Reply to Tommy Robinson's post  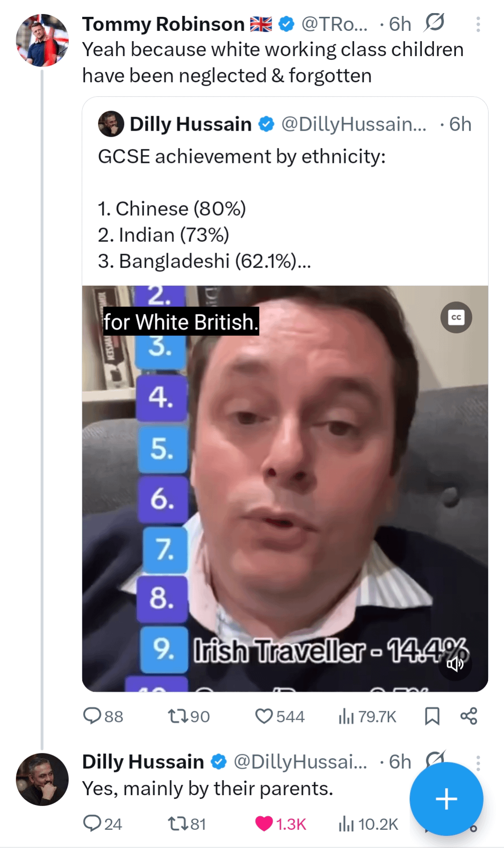pyautogui.click(x=103, y=716)
